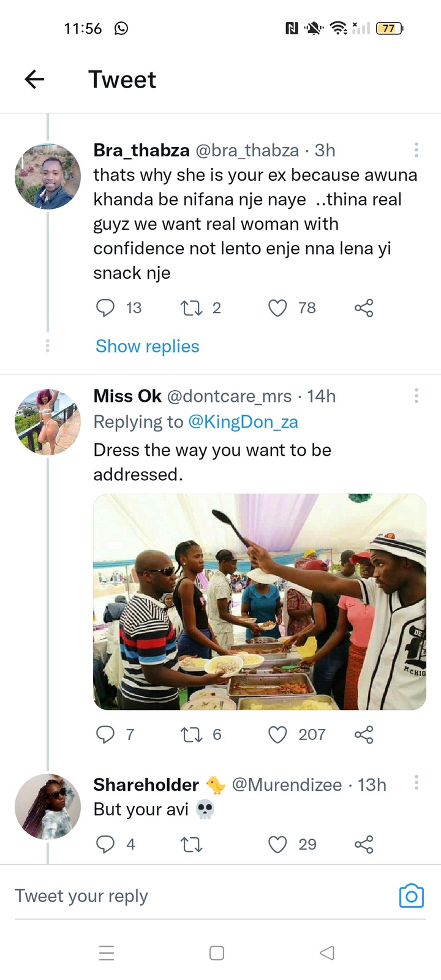Screen dimensions: 441x980
Task: Go back using the arrow icon
Action: tap(35, 79)
